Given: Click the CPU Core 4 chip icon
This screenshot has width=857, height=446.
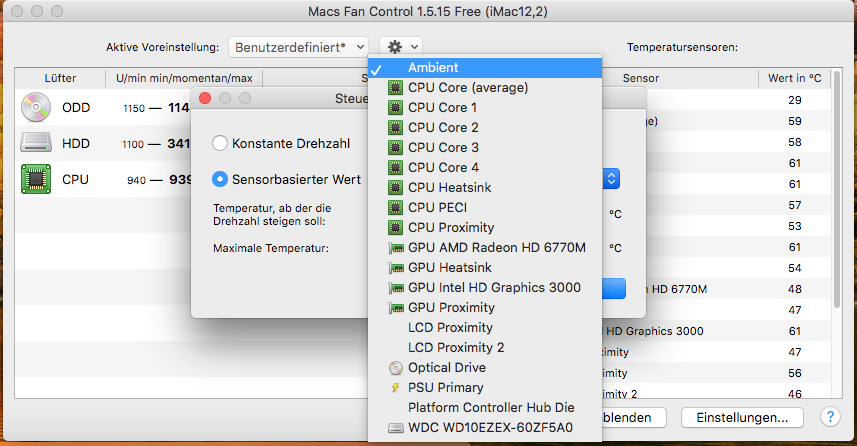Looking at the screenshot, I should tap(395, 167).
